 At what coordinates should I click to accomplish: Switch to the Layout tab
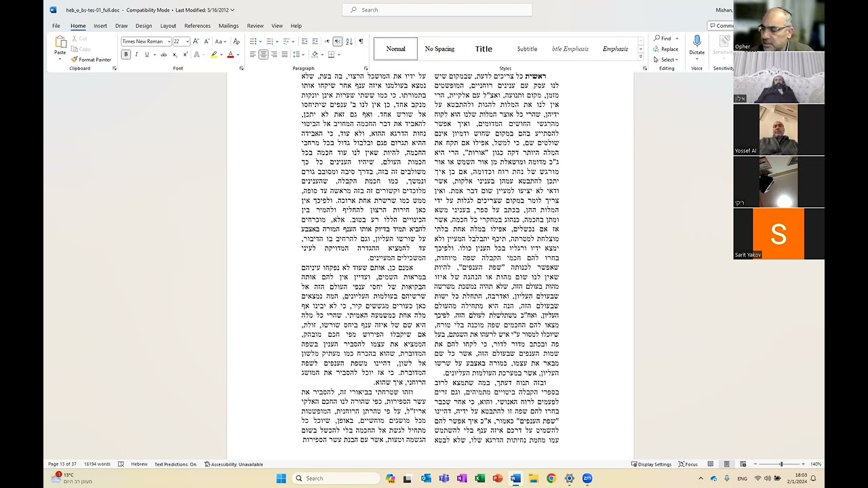168,26
